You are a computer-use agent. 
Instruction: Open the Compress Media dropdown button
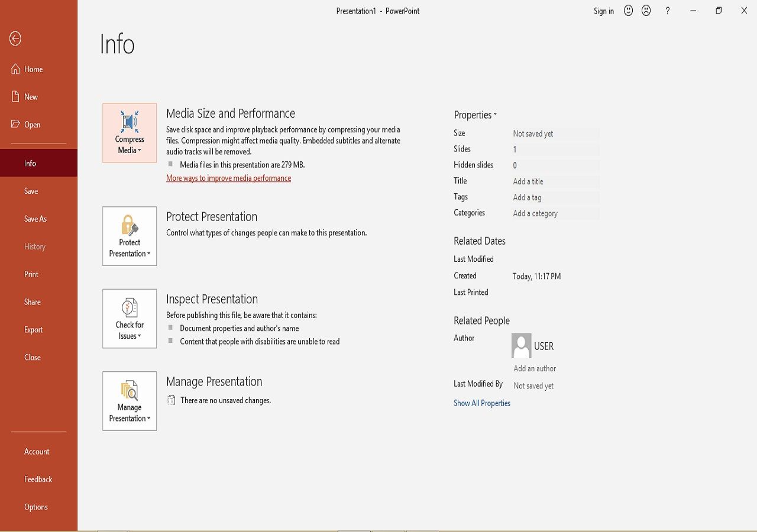[x=130, y=133]
